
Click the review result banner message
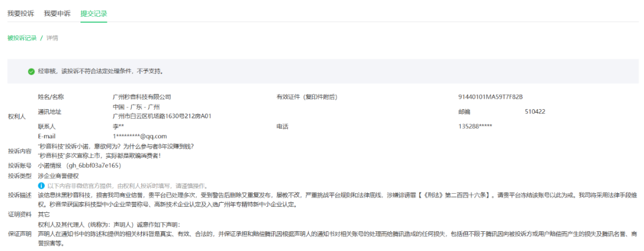click(101, 71)
